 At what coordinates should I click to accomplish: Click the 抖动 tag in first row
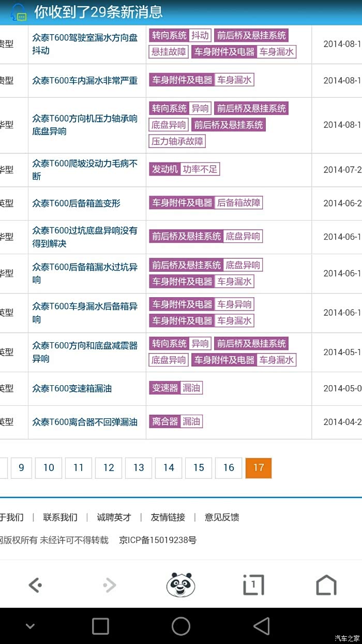pos(200,35)
